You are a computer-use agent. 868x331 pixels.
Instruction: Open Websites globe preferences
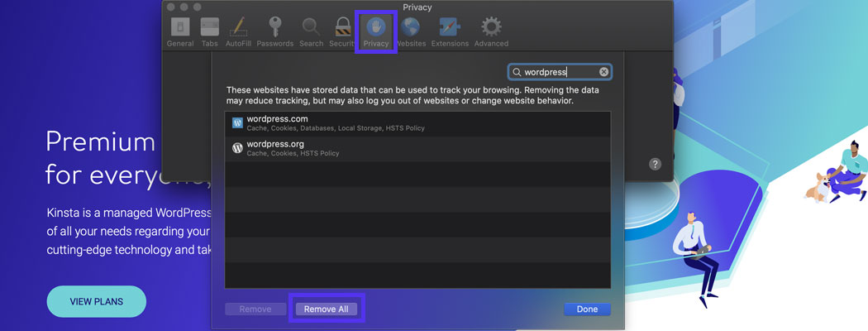411,31
